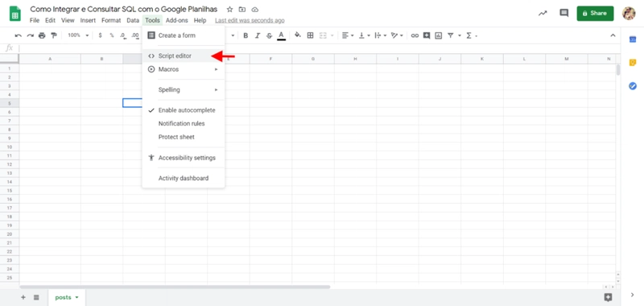Click the Merge cells icon
Screen dimensions: 644x306
(323, 35)
